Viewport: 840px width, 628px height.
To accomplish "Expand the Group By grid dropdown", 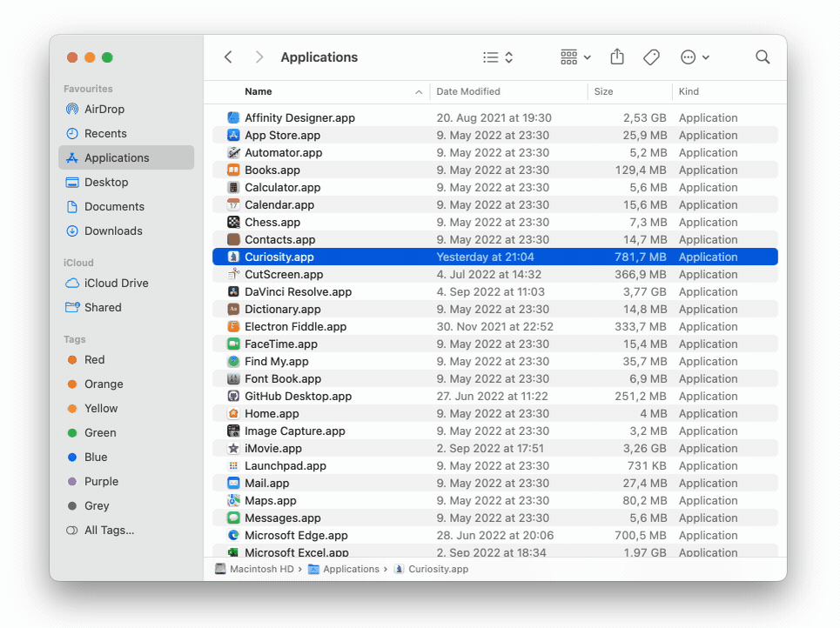I will (575, 57).
